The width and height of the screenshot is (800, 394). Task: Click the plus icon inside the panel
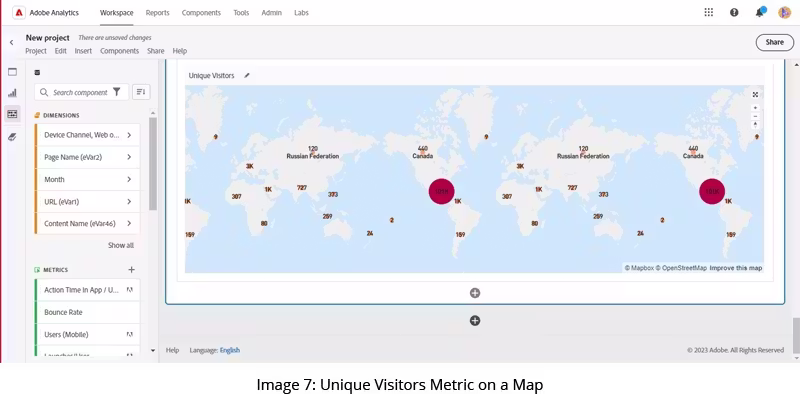click(x=475, y=293)
